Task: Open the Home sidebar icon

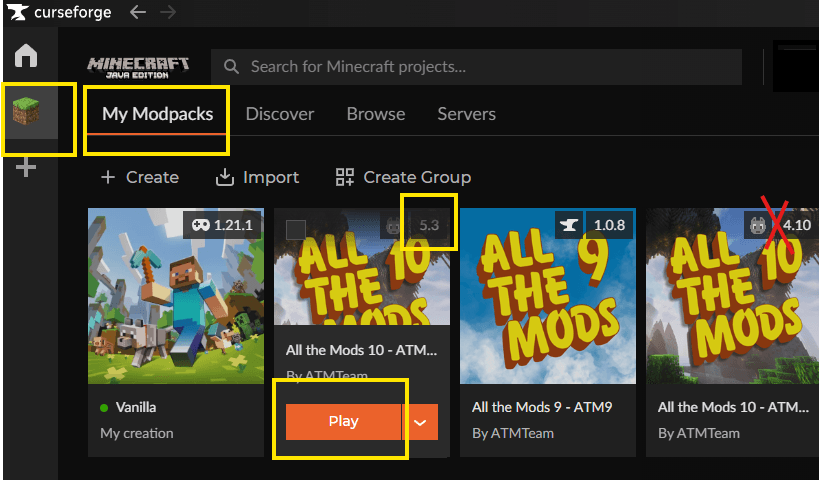Action: pos(26,55)
